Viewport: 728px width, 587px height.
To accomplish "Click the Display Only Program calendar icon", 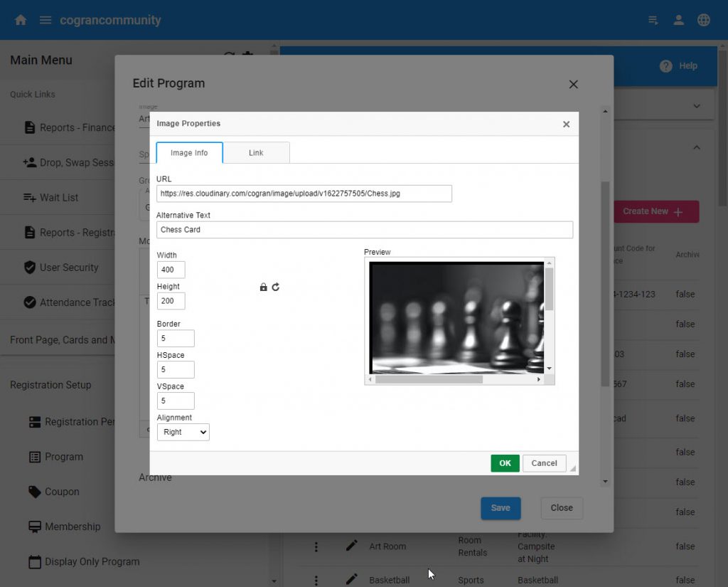I will pos(35,561).
